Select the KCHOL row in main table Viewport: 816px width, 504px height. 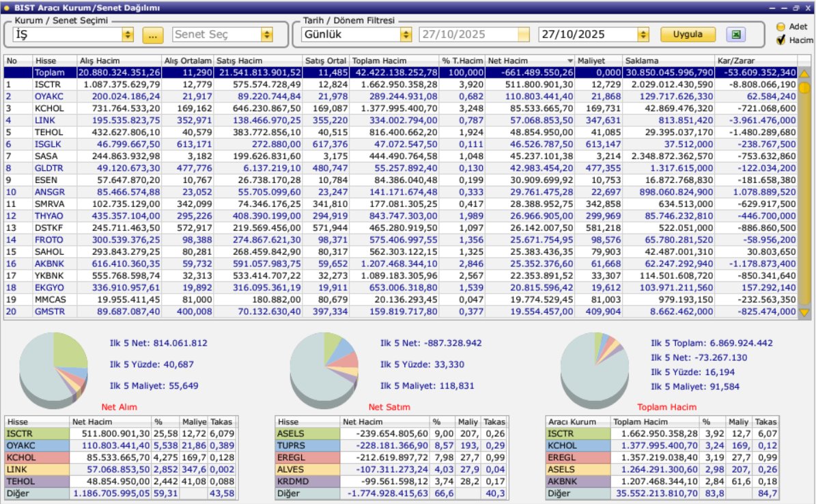point(401,109)
